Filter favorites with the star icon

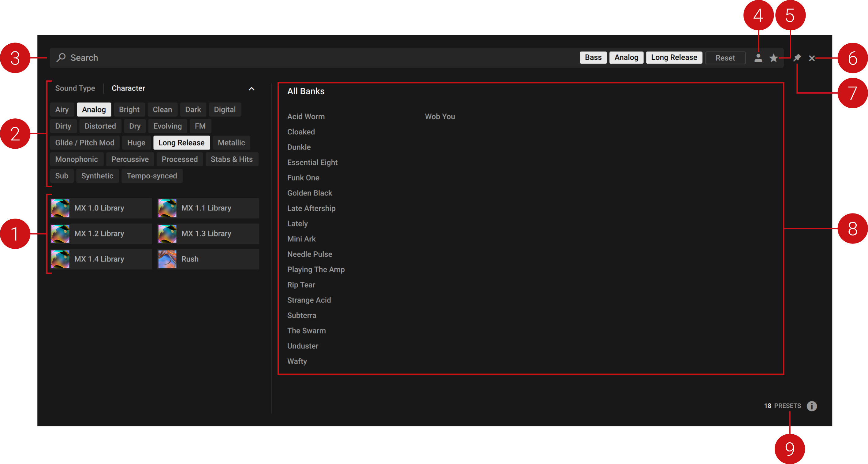(x=773, y=58)
